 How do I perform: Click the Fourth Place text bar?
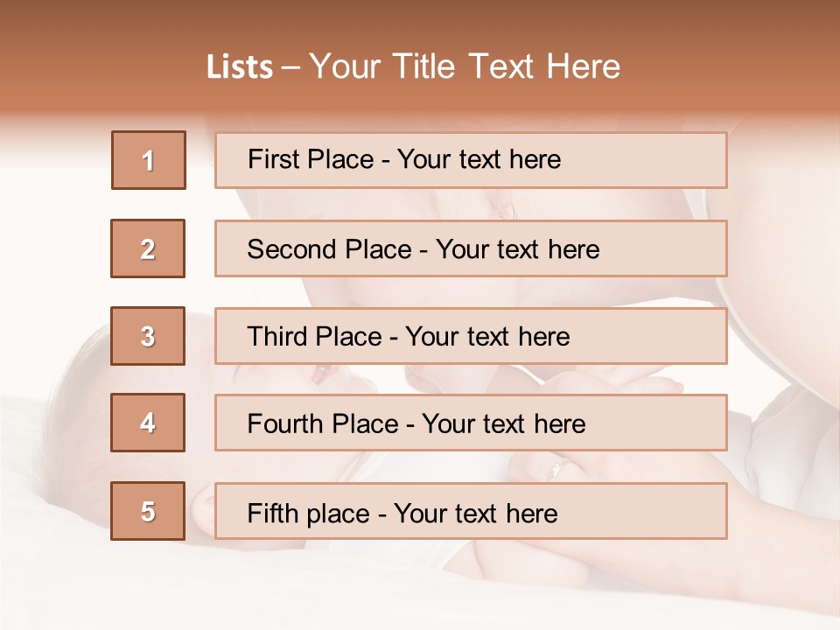(471, 423)
